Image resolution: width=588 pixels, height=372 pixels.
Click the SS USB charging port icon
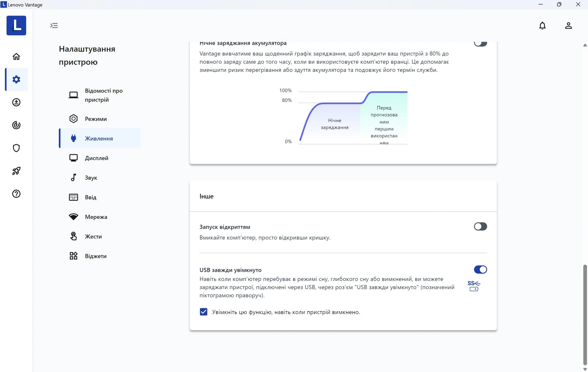tap(474, 286)
